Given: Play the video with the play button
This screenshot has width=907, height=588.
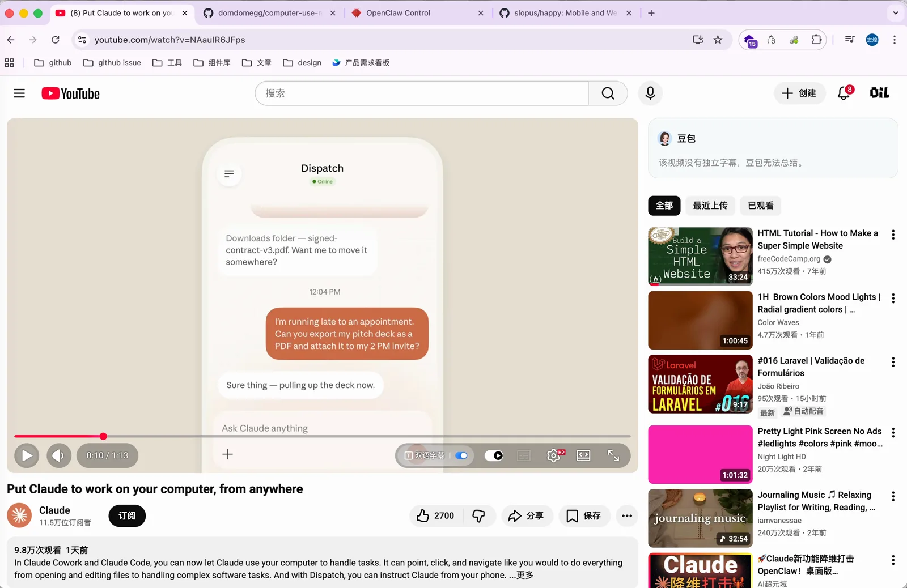Looking at the screenshot, I should coord(27,455).
